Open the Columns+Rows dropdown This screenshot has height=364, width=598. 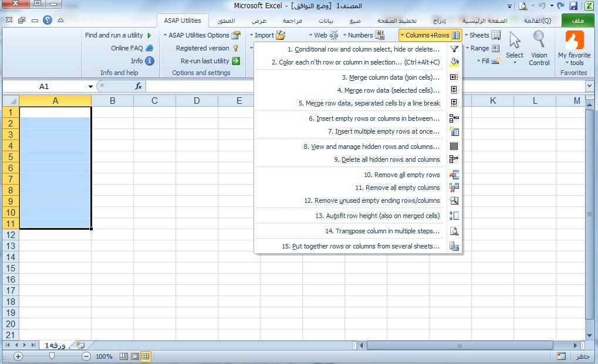(430, 35)
